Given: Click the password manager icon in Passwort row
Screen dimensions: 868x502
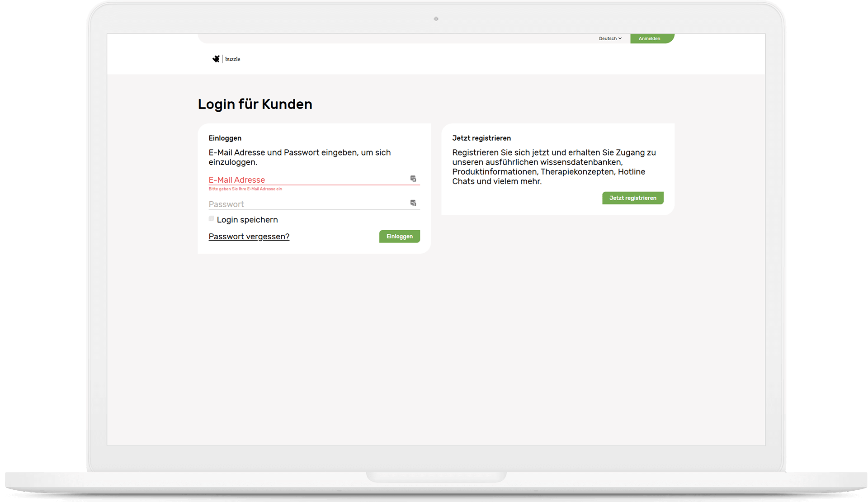Looking at the screenshot, I should [413, 203].
